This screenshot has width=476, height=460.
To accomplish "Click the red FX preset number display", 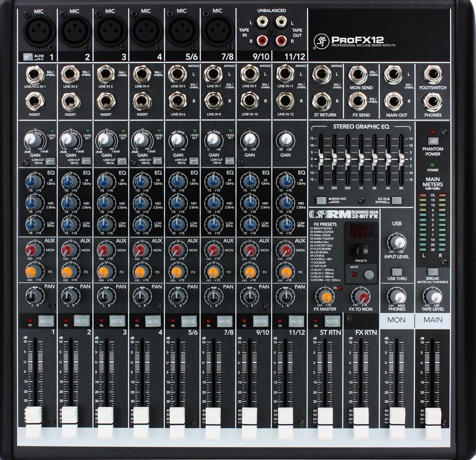I will (360, 232).
